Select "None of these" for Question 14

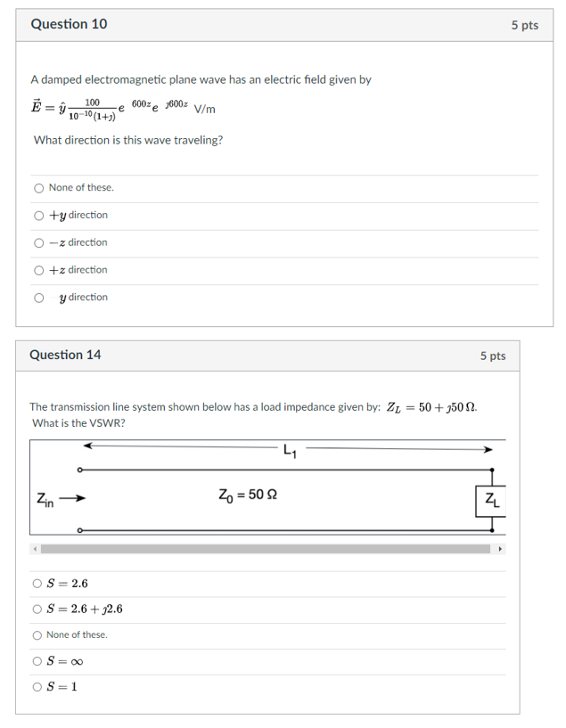click(37, 634)
